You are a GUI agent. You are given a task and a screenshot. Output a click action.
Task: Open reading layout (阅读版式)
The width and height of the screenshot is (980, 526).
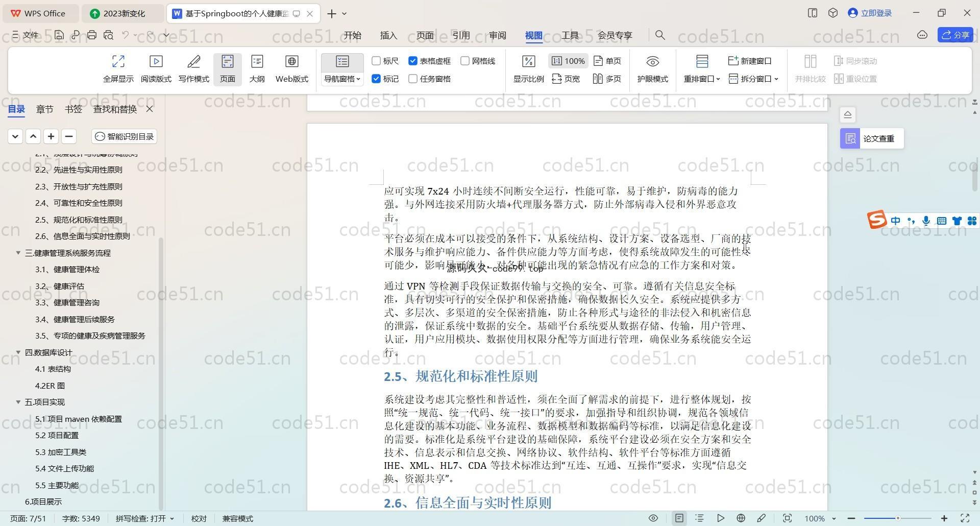click(x=156, y=69)
